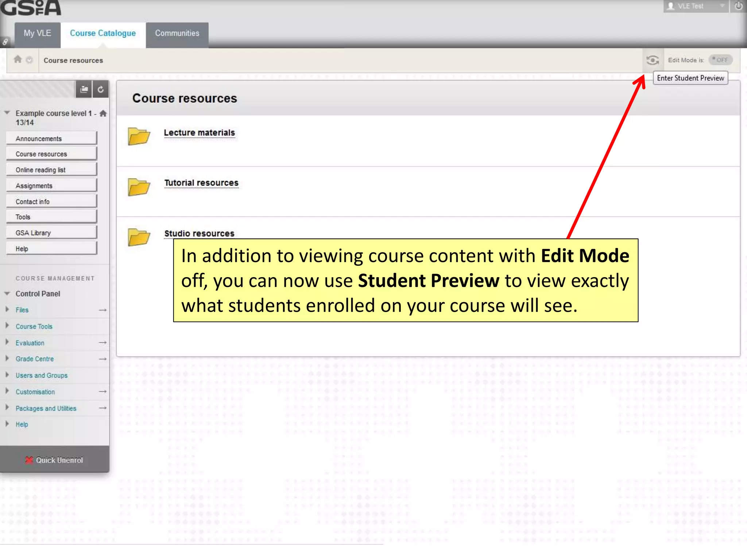Open the Users and Groups link

coord(42,375)
